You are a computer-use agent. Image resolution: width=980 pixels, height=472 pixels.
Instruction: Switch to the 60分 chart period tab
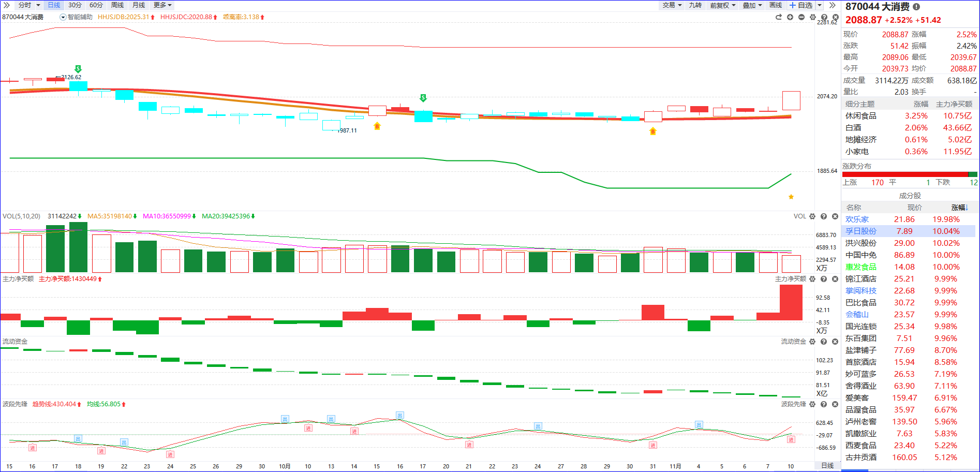(96, 5)
